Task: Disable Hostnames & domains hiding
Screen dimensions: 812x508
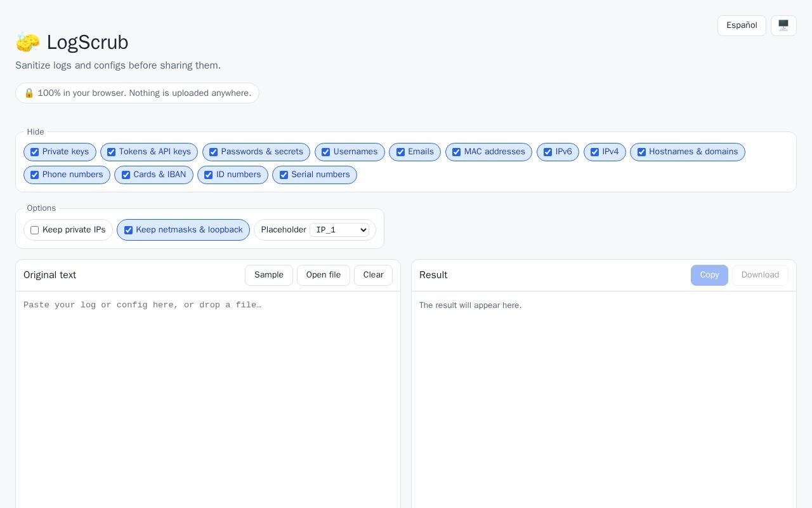Action: [641, 152]
